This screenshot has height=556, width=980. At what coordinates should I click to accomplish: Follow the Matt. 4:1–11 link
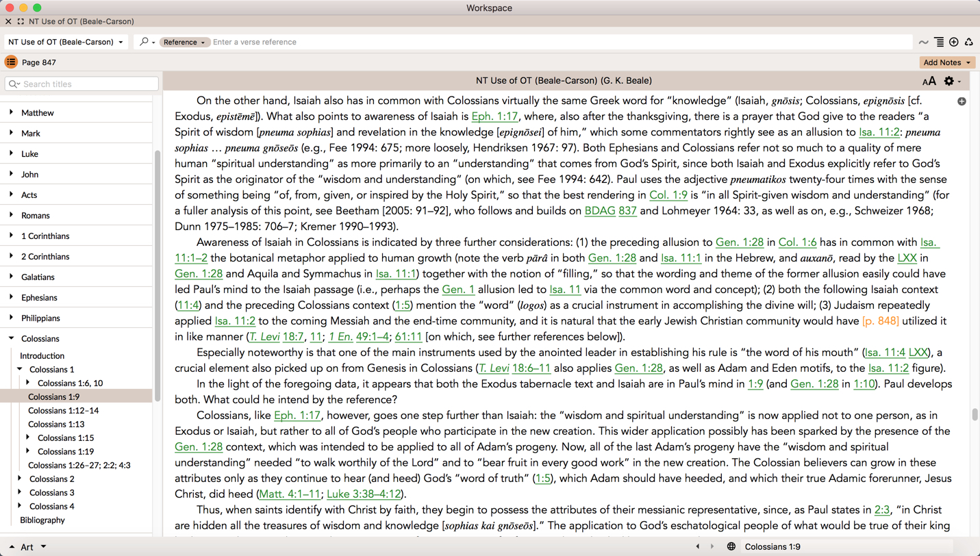(289, 494)
